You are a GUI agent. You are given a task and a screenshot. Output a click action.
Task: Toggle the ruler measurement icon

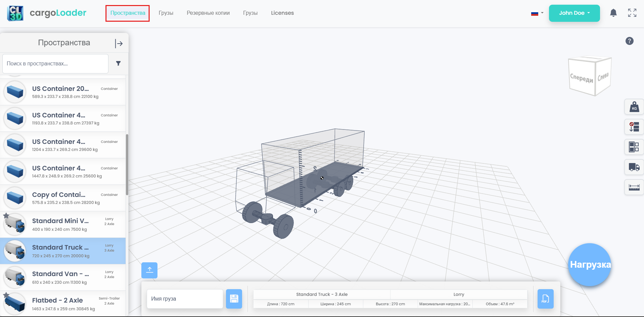634,187
